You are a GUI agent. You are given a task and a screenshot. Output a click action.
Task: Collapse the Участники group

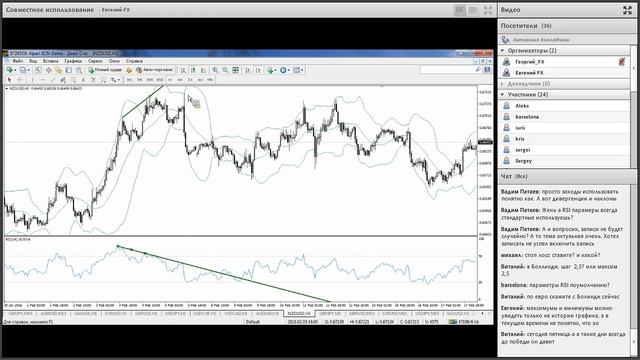tap(503, 95)
